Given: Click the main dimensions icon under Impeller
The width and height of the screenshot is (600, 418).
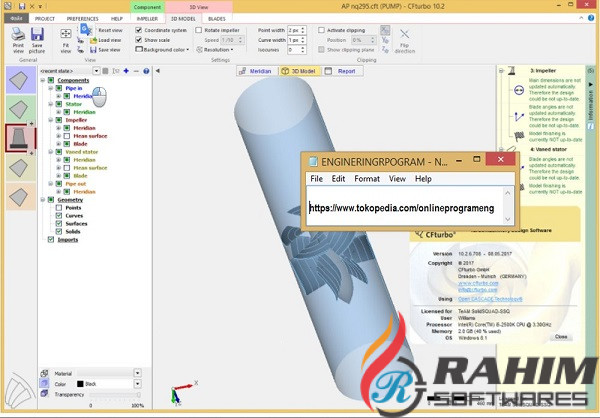Looking at the screenshot, I should click(519, 90).
